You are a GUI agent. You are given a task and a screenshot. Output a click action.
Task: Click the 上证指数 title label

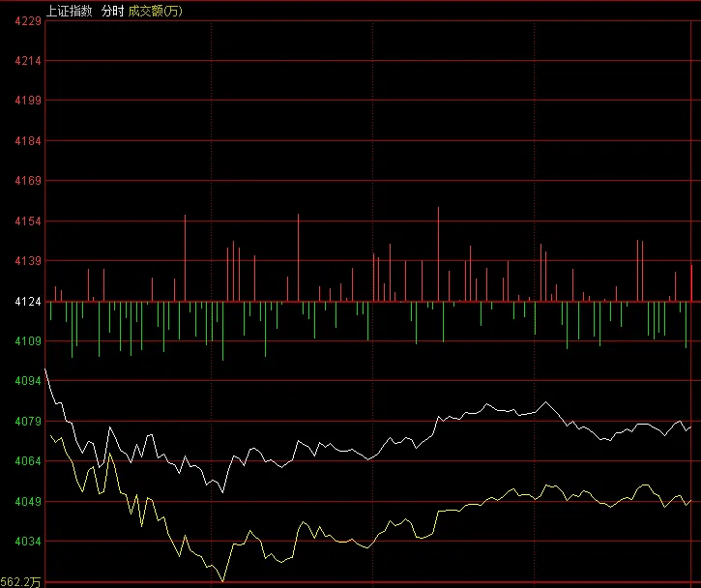pos(70,11)
